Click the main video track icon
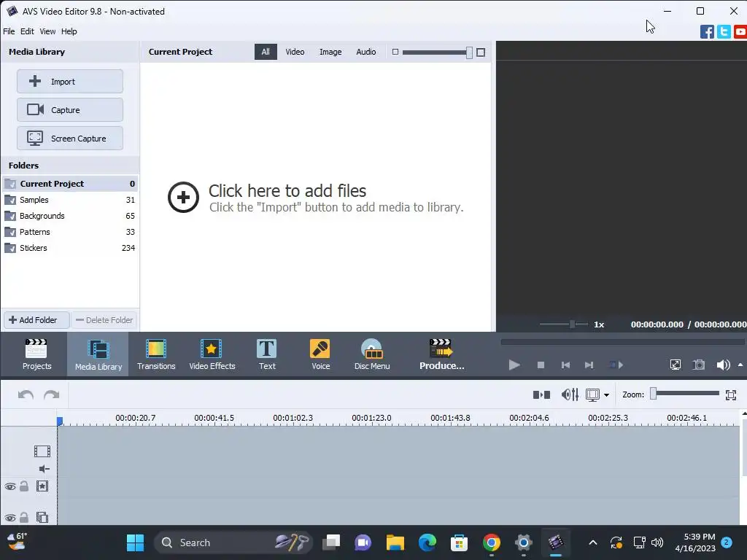The width and height of the screenshot is (747, 560). 42,451
